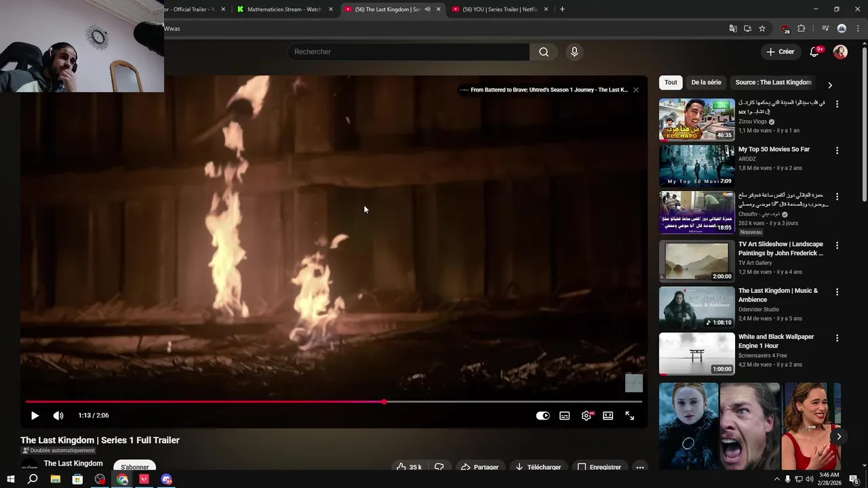Open options for 'White and Black Wallpaper'
The image size is (868, 488).
point(837,338)
